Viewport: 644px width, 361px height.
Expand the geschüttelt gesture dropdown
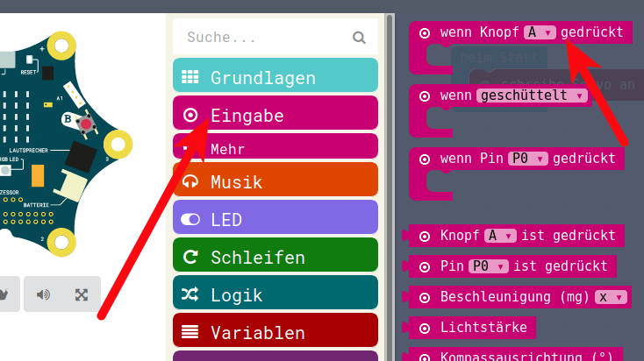[533, 95]
